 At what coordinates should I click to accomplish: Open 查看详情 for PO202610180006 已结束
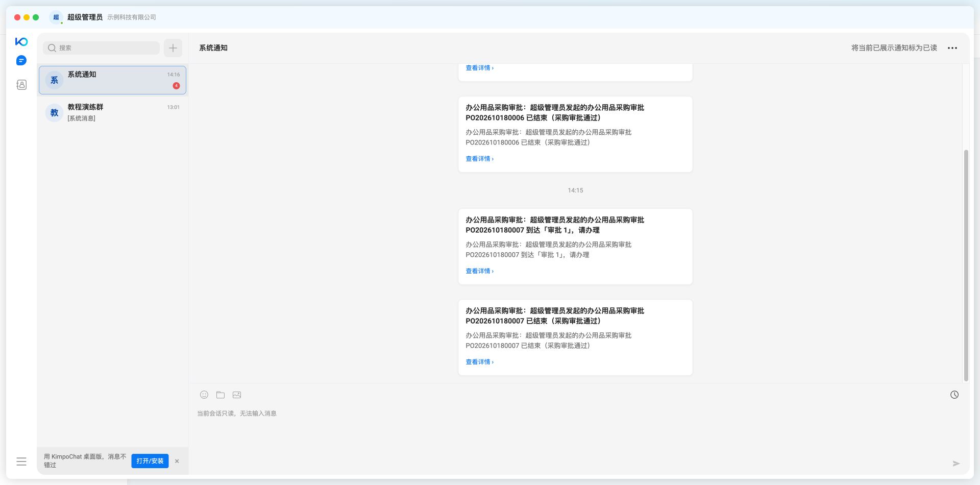click(479, 159)
